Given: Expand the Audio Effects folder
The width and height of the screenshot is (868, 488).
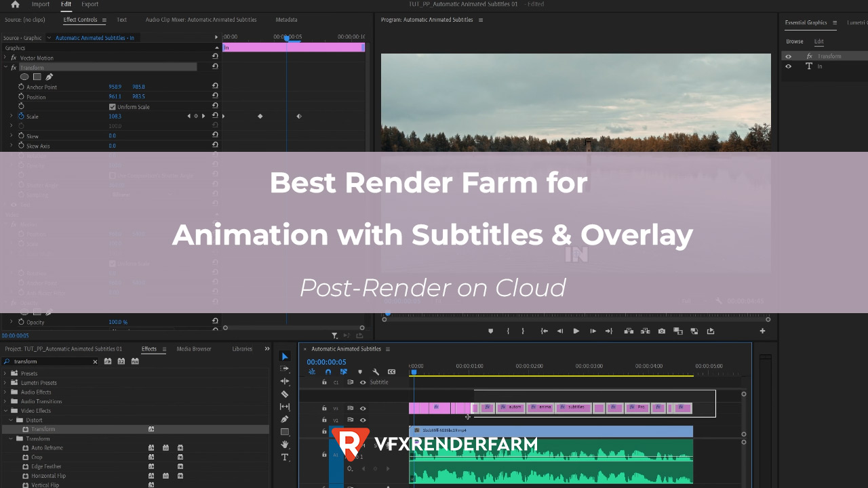Looking at the screenshot, I should 5,392.
